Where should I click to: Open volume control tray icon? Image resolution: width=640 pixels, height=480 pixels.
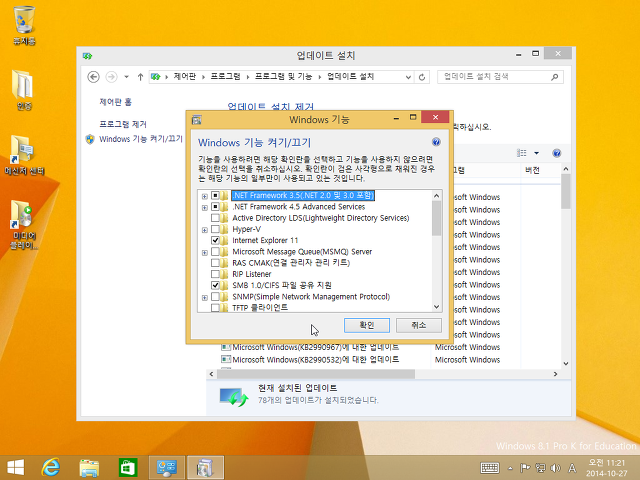coord(556,468)
